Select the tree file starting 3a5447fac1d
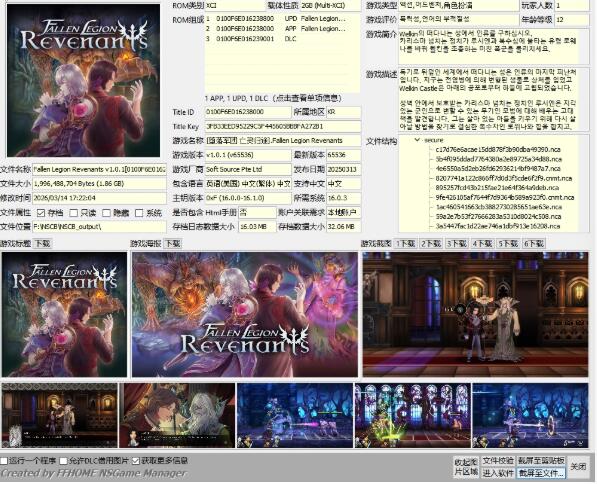This screenshot has width=597, height=484. click(498, 226)
